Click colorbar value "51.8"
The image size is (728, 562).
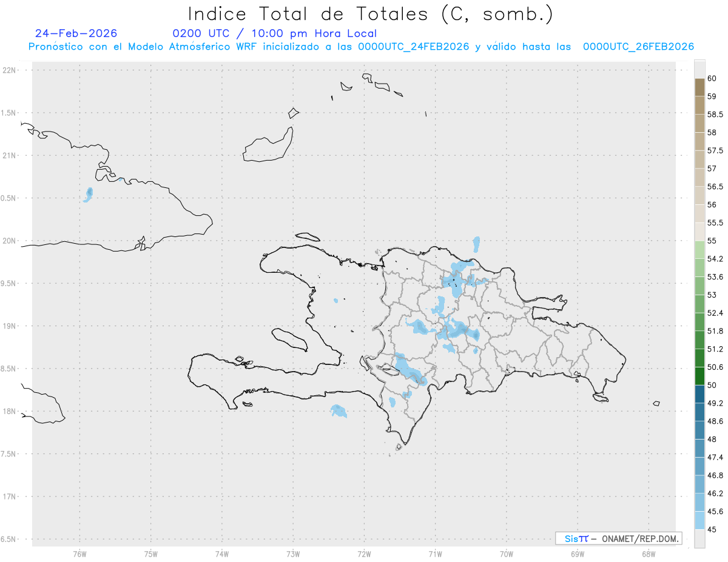coord(715,331)
